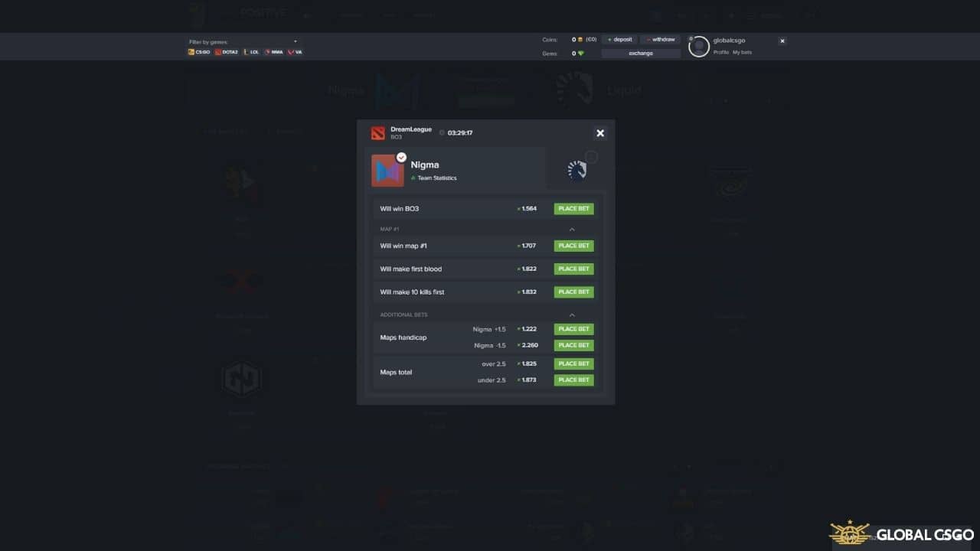Click the withdraw button
The width and height of the screenshot is (980, 551).
(x=660, y=39)
